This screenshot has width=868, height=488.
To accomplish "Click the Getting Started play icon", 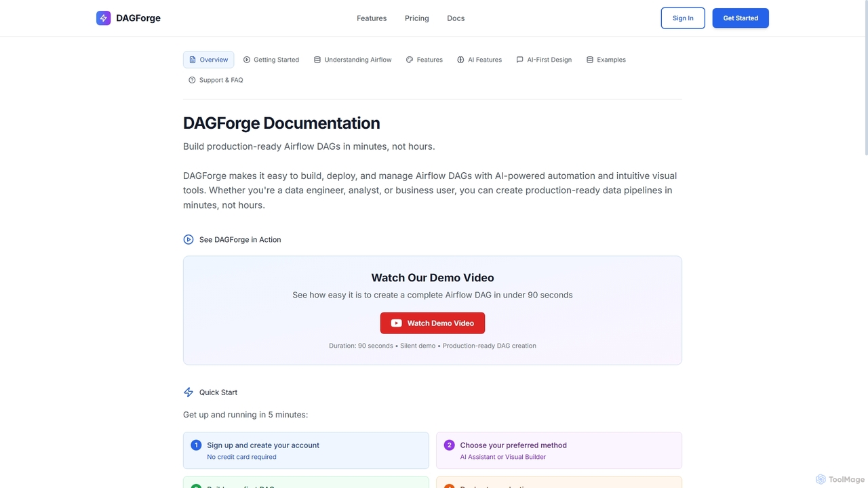I will pos(247,60).
